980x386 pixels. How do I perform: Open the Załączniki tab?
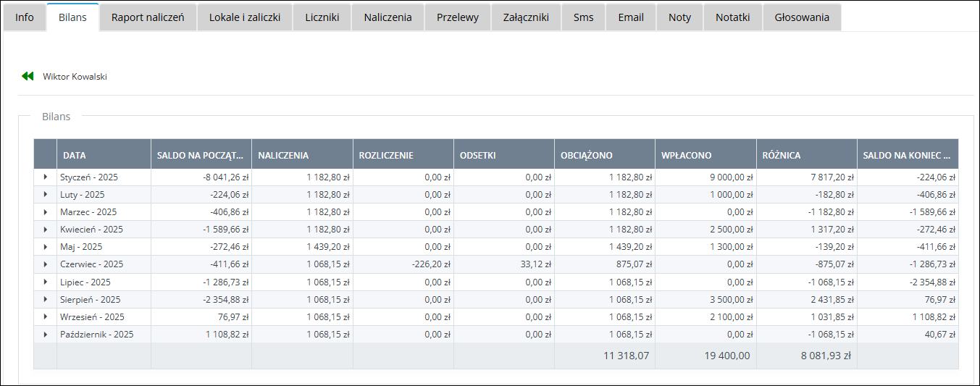[x=526, y=17]
